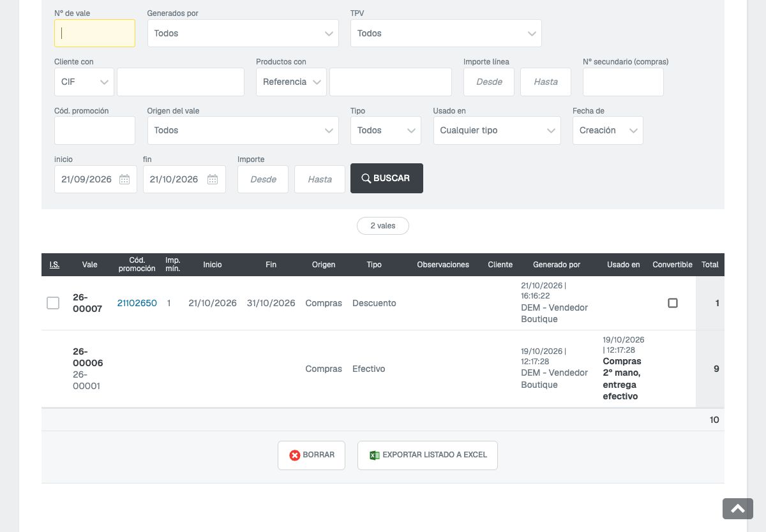The height and width of the screenshot is (532, 766).
Task: Open the TPV dropdown
Action: [446, 33]
